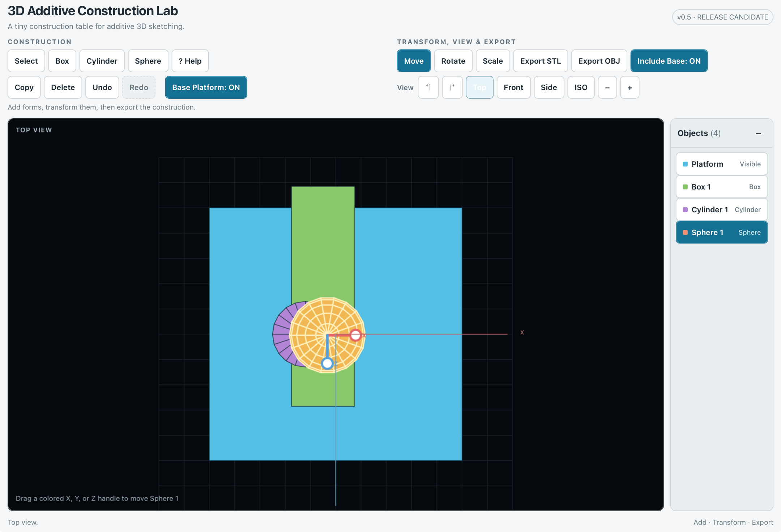Toggle Include Base ON for export

(x=669, y=61)
